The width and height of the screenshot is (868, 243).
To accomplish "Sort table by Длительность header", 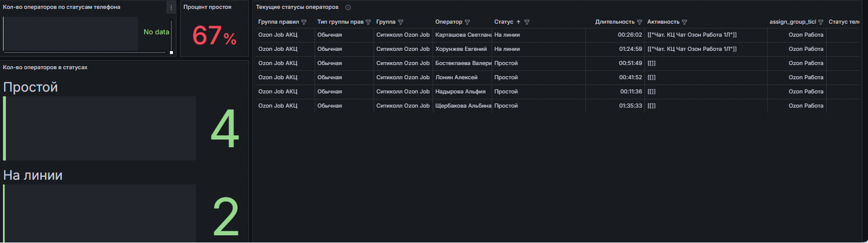I will pyautogui.click(x=615, y=22).
